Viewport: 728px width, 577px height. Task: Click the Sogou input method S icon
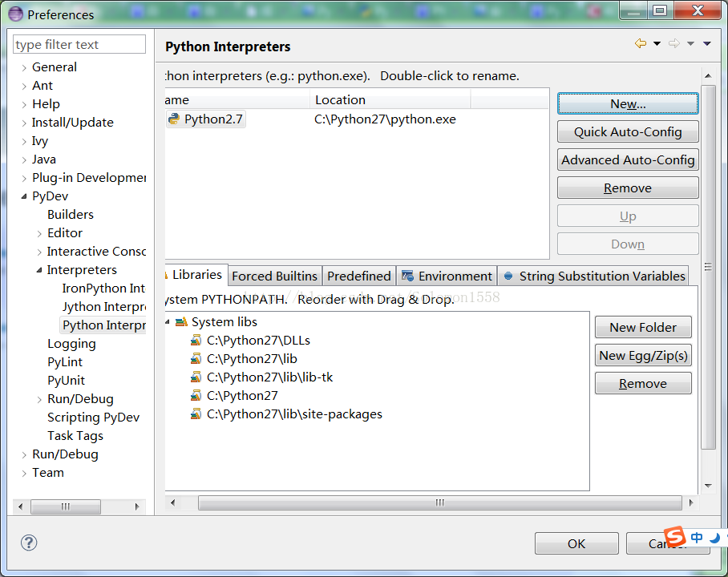point(675,537)
